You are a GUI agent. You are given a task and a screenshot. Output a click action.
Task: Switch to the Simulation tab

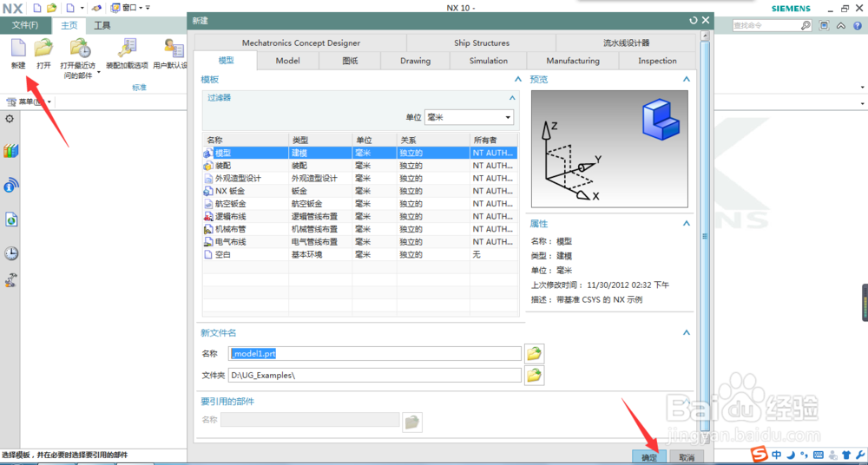pos(488,61)
